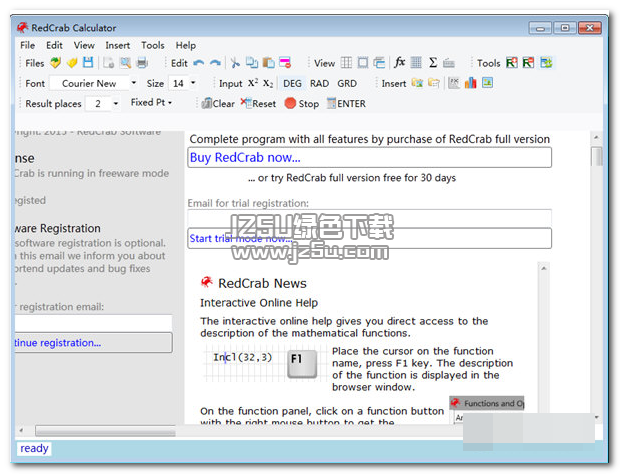Switch angle mode to DEG

[x=292, y=83]
